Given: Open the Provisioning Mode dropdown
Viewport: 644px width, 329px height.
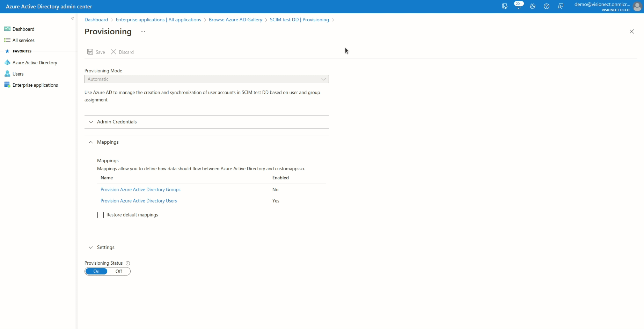Looking at the screenshot, I should pyautogui.click(x=206, y=79).
